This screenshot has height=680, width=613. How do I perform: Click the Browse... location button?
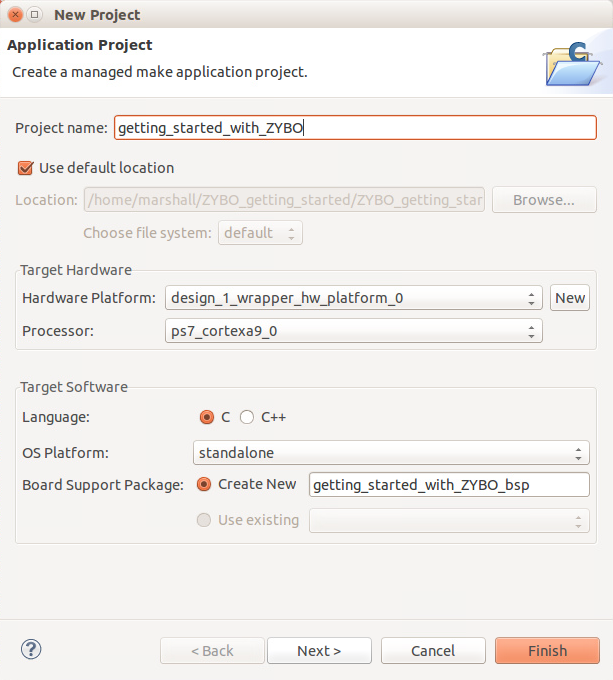click(x=544, y=200)
